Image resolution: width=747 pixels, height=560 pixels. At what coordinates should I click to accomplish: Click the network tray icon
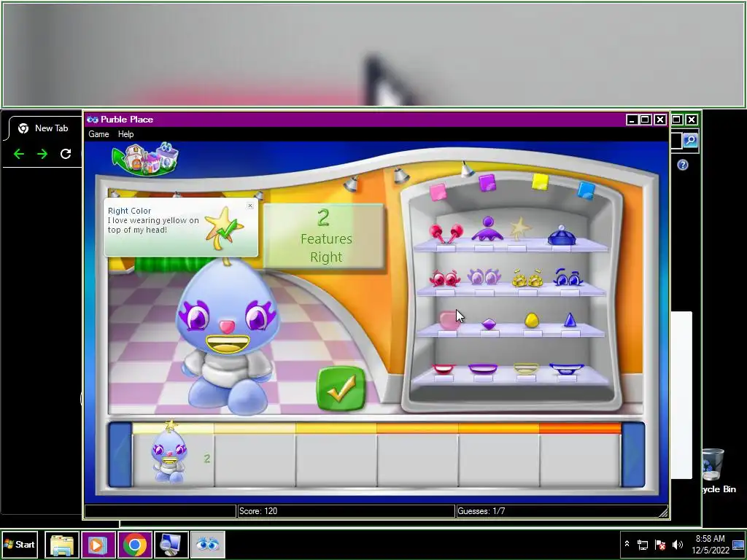click(643, 544)
